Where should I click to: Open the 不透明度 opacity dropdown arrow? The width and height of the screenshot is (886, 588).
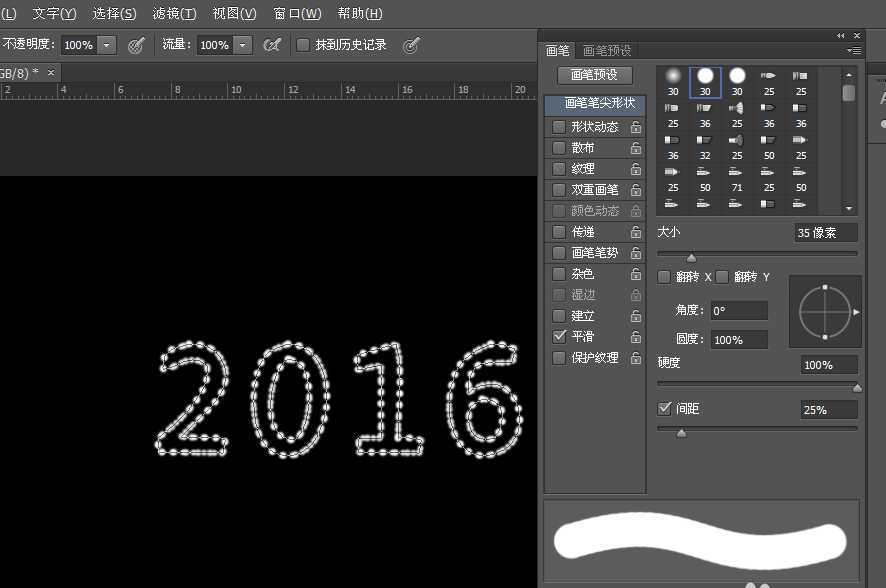point(106,45)
